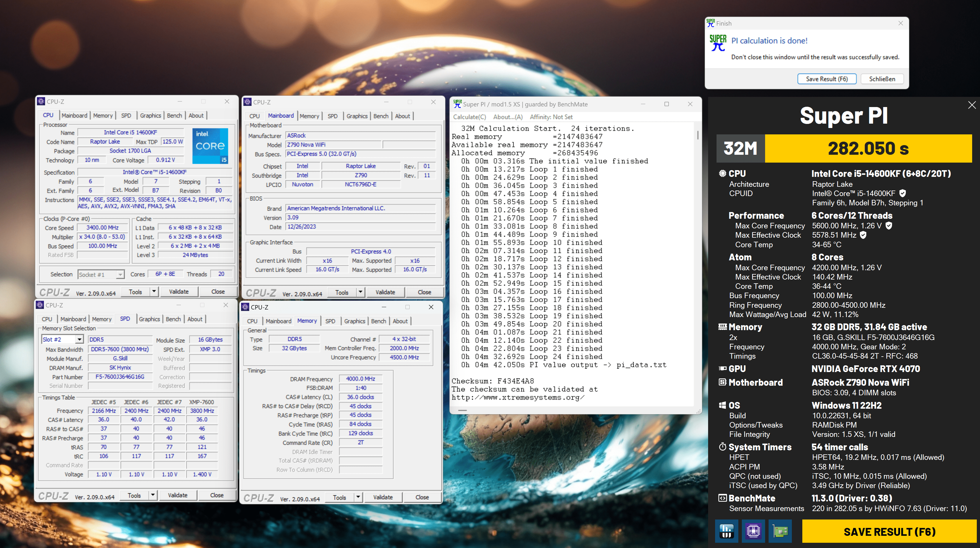Click the Super PI window title bar icon
This screenshot has height=548, width=980.
pos(457,104)
